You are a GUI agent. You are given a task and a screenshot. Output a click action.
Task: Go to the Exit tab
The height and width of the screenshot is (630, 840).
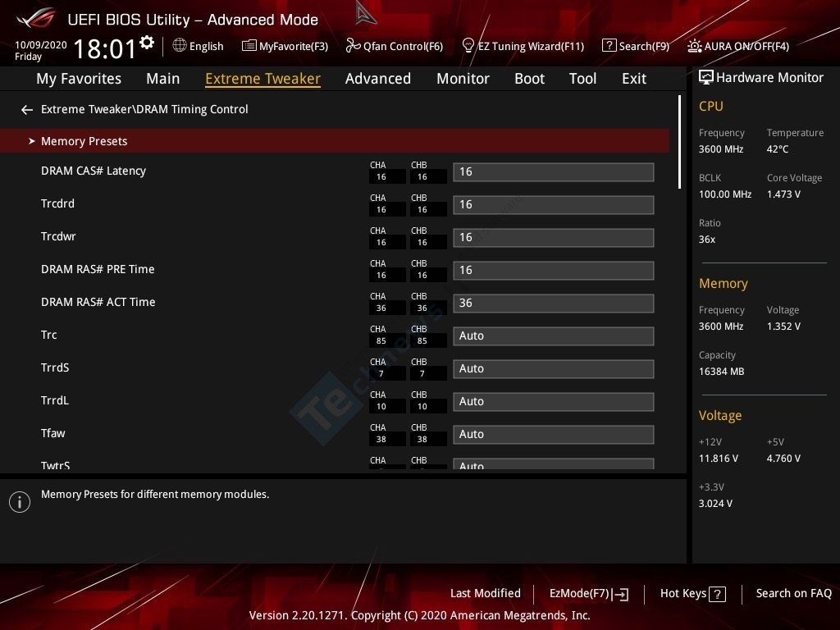[634, 79]
